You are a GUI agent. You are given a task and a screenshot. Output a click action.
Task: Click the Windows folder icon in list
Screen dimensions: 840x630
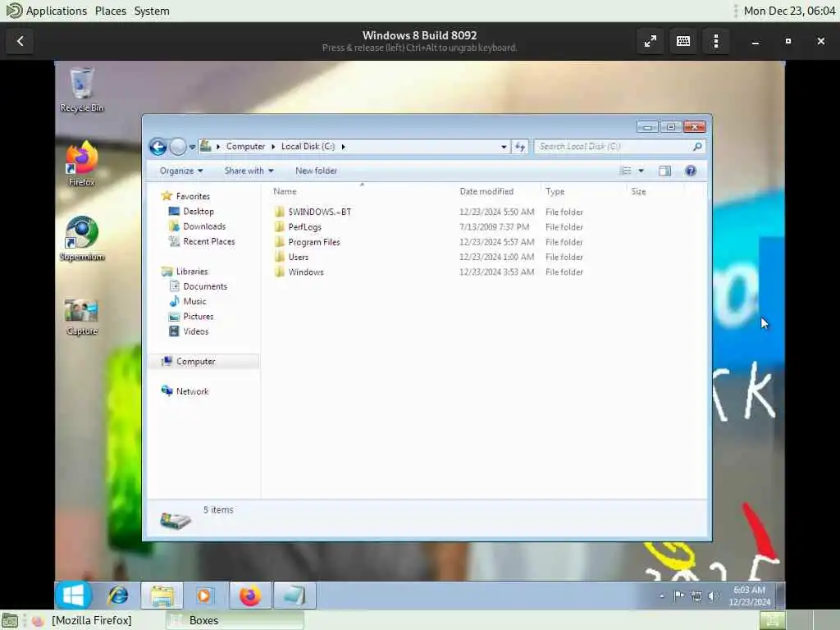pyautogui.click(x=279, y=272)
